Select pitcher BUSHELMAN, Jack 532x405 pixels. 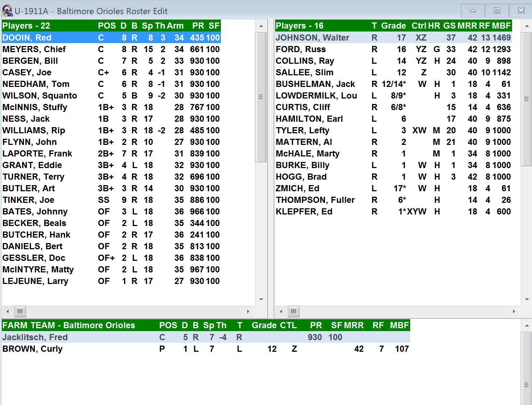pos(393,84)
